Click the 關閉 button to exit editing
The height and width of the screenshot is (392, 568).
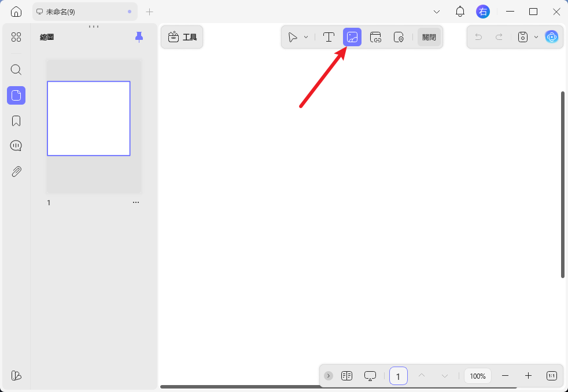[429, 37]
